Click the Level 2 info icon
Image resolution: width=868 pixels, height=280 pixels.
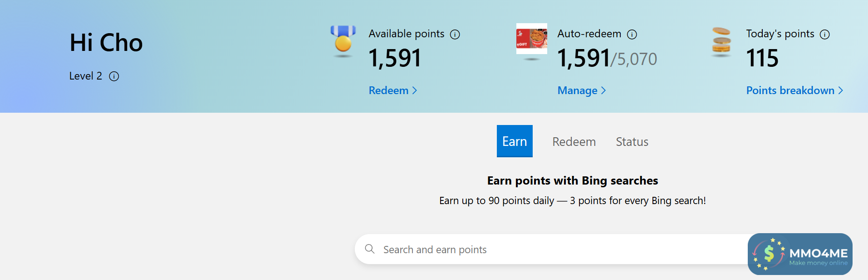114,76
